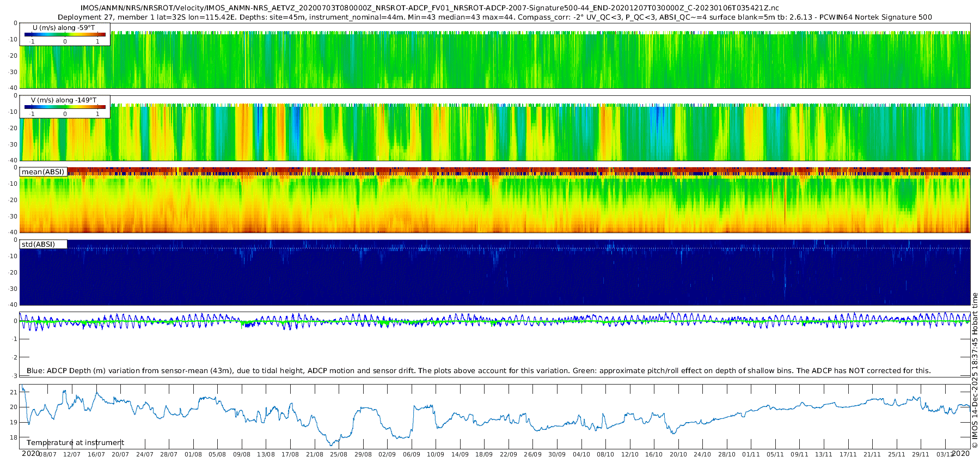Image resolution: width=980 pixels, height=463 pixels.
Task: Select the 'V (m/s) along -149°T' legend label
Action: (64, 100)
